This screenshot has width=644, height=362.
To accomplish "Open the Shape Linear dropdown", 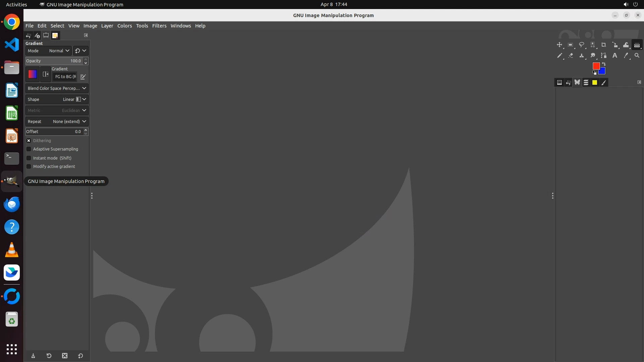I will (x=57, y=100).
